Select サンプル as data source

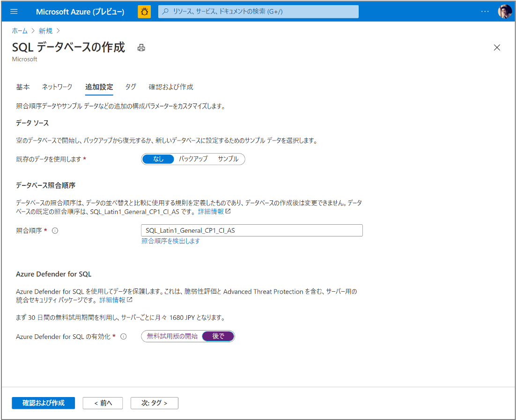pyautogui.click(x=228, y=159)
